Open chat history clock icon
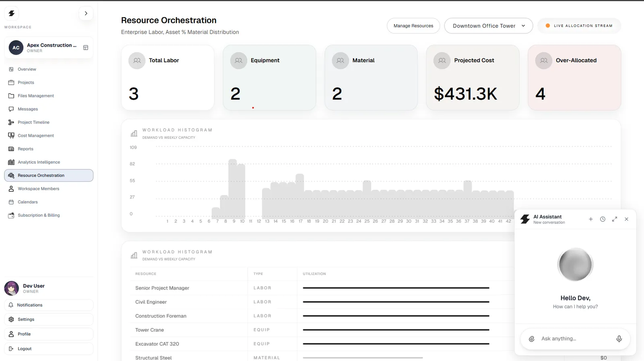Viewport: 644px width, 361px height. coord(603,219)
